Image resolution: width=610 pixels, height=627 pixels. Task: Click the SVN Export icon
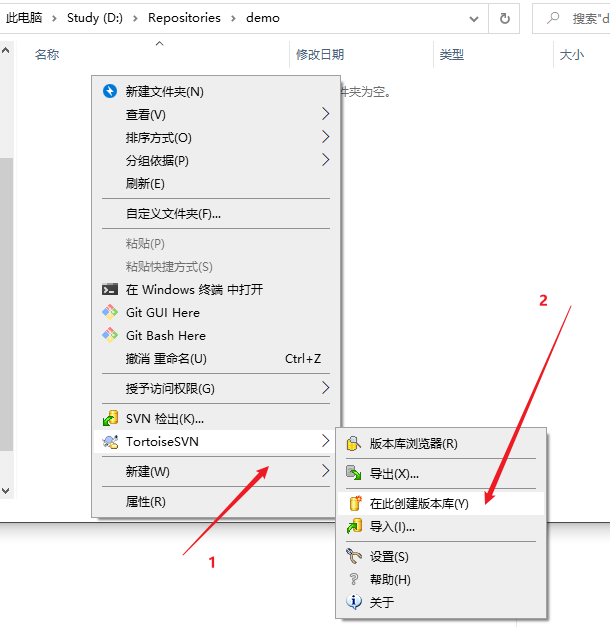354,473
